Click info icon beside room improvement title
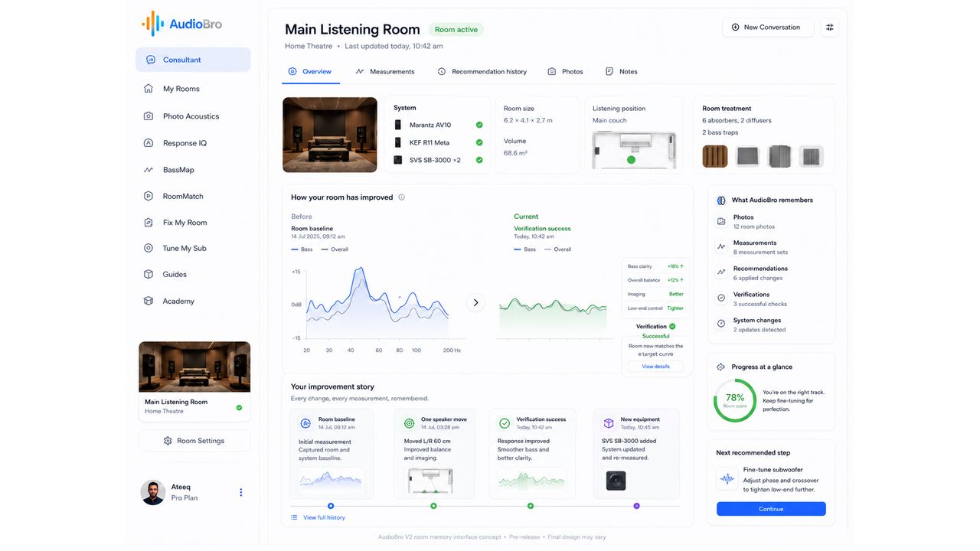980x551 pixels. click(401, 197)
